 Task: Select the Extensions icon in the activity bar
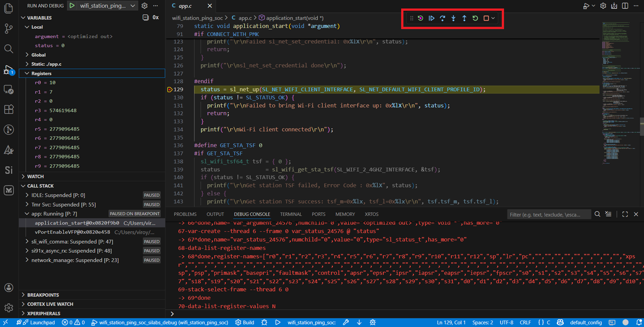8,109
